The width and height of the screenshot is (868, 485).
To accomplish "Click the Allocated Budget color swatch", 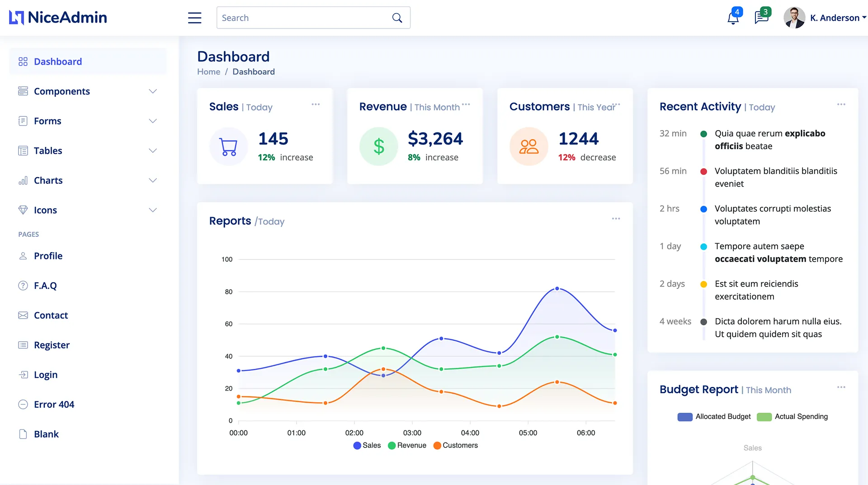I will (684, 417).
